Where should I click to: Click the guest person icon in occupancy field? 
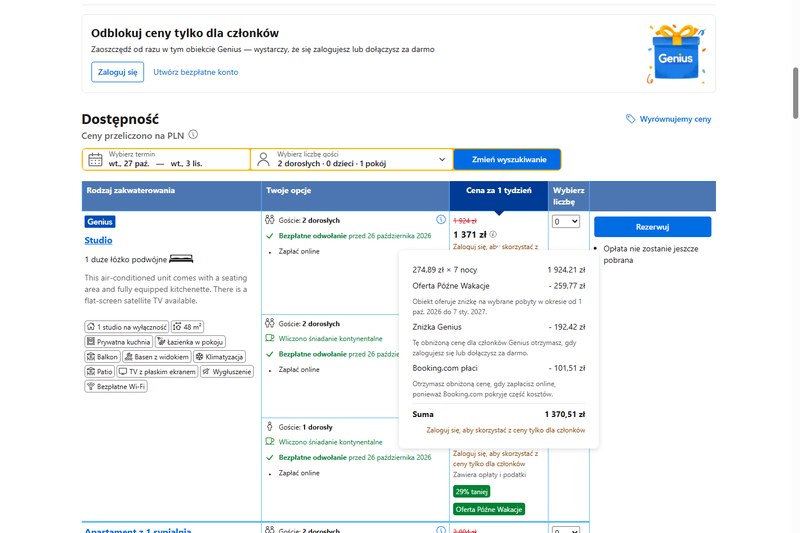[x=263, y=160]
